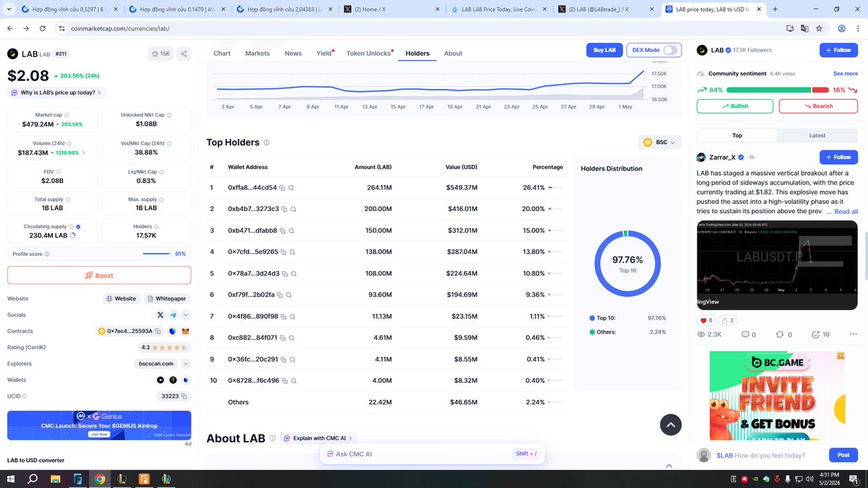Image resolution: width=868 pixels, height=488 pixels.
Task: Expand 'Explain with CMC AI' chip
Action: [x=319, y=438]
